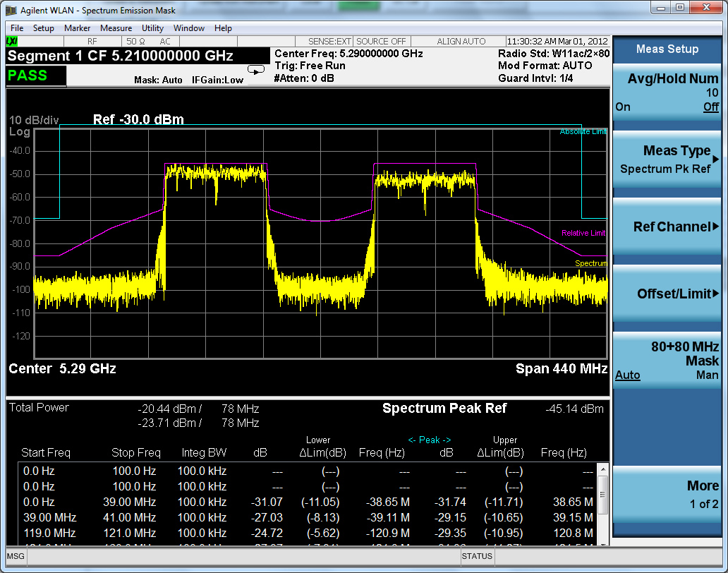This screenshot has height=573, width=728.
Task: Maximize the Agilent WLAN window
Action: (x=679, y=8)
